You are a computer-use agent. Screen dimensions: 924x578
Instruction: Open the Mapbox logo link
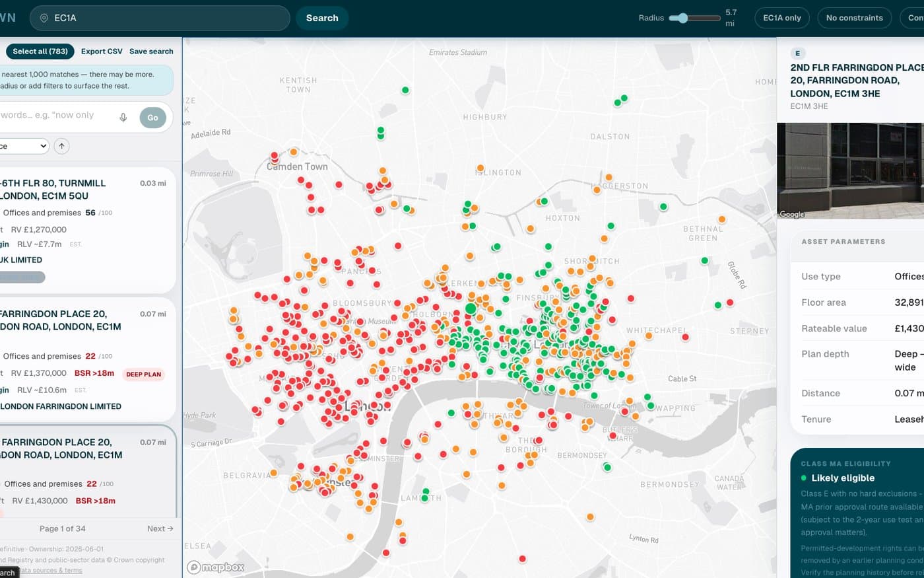coord(216,567)
